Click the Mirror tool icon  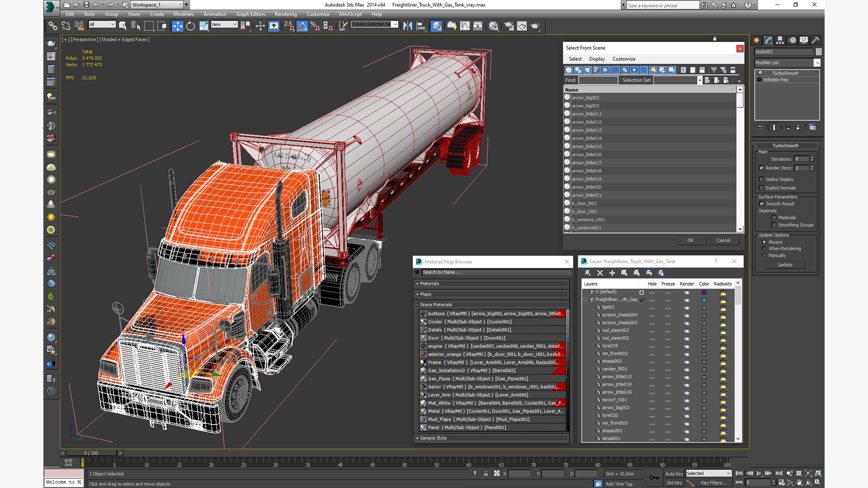pos(407,26)
